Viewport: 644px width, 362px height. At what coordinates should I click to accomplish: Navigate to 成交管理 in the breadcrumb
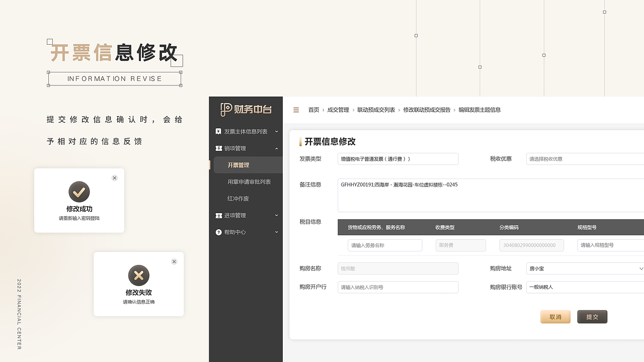tap(338, 110)
